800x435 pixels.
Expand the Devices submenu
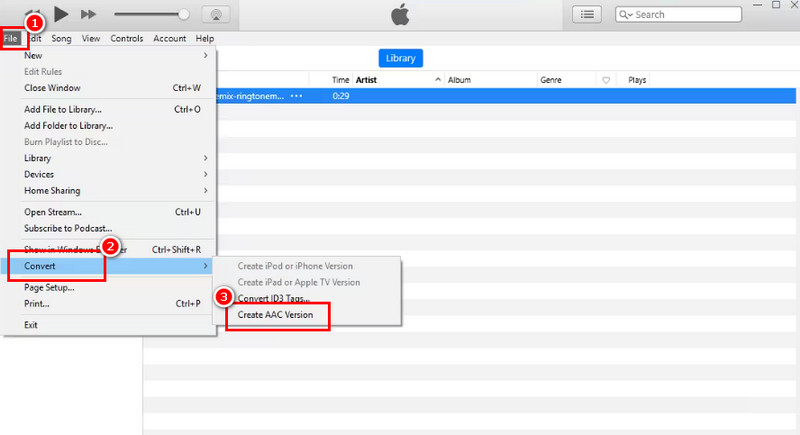point(108,174)
